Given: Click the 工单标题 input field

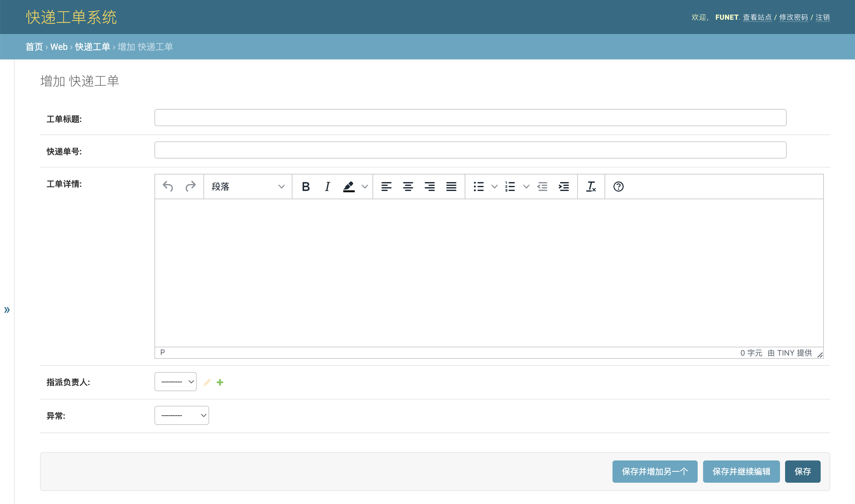Looking at the screenshot, I should (x=470, y=118).
